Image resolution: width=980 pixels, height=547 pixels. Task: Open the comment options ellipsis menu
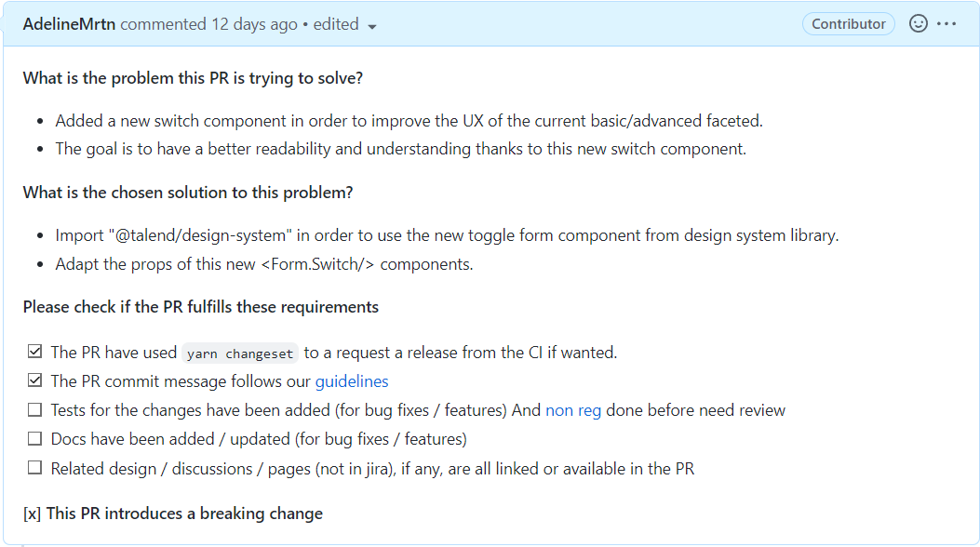click(x=947, y=24)
